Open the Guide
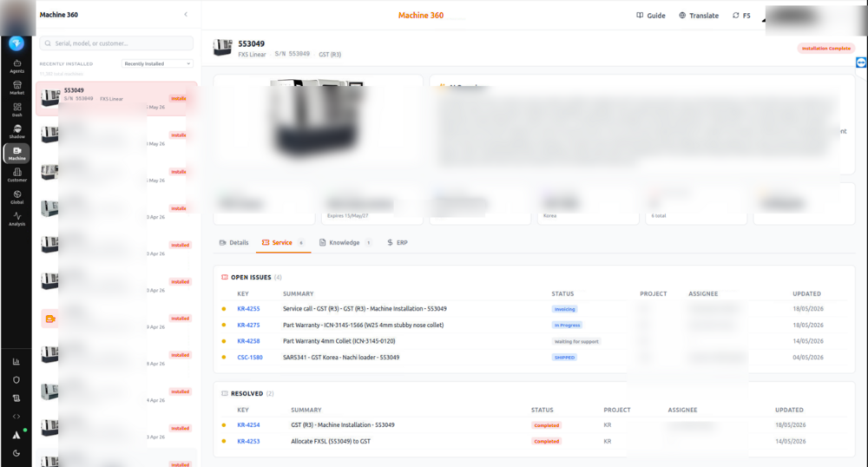The width and height of the screenshot is (868, 467). tap(650, 16)
